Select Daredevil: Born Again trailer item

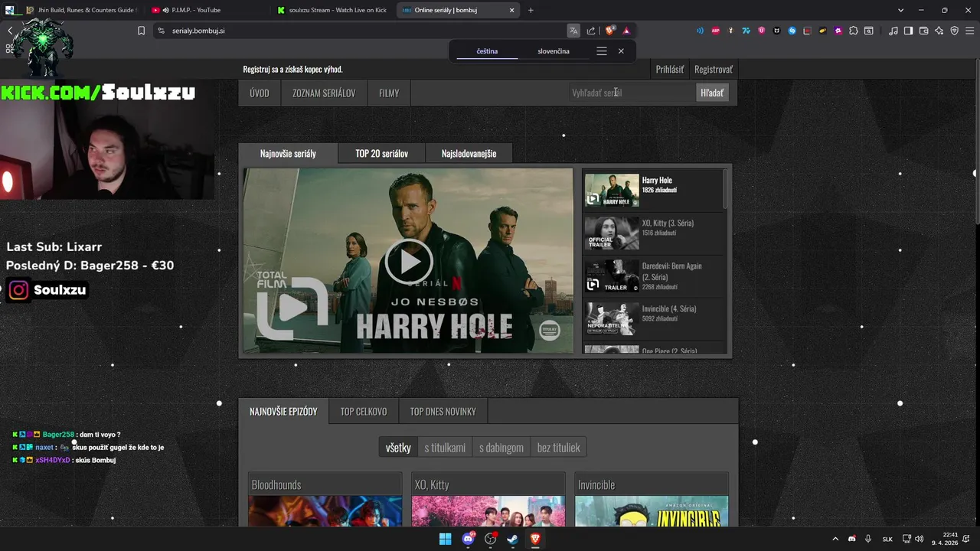coord(653,275)
